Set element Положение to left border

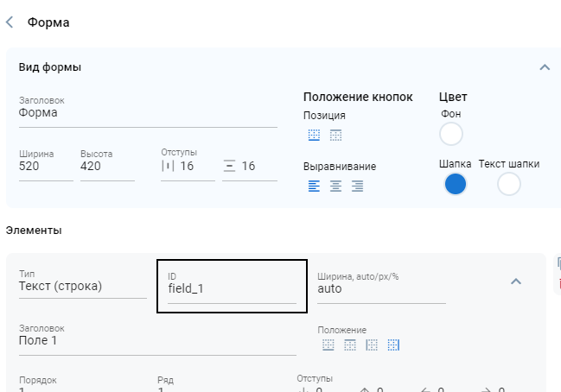(372, 345)
